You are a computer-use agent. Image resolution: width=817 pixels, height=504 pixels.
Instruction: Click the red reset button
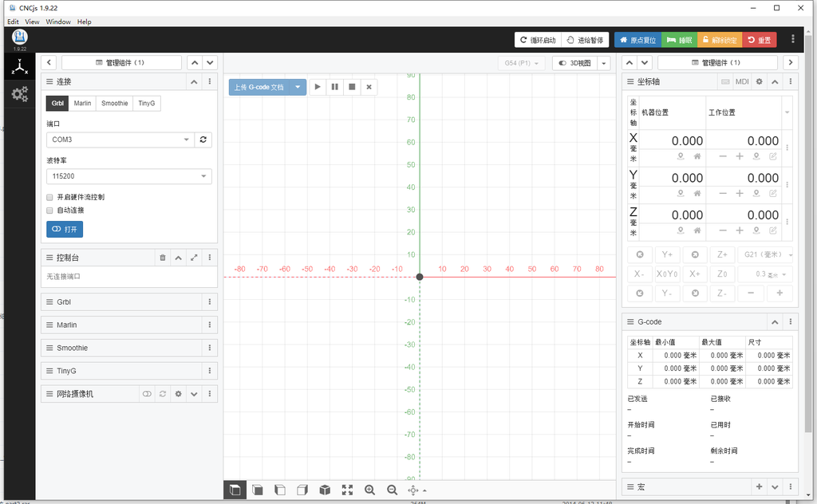tap(760, 40)
